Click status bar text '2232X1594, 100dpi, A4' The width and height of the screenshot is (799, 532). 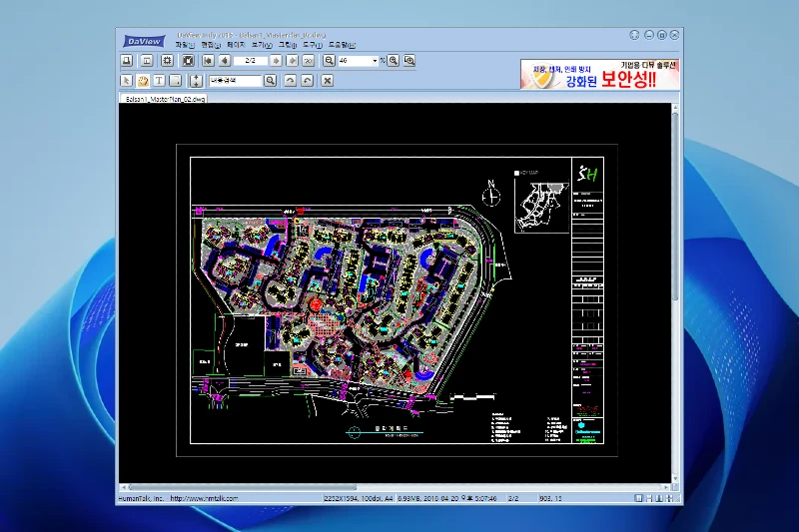point(359,498)
